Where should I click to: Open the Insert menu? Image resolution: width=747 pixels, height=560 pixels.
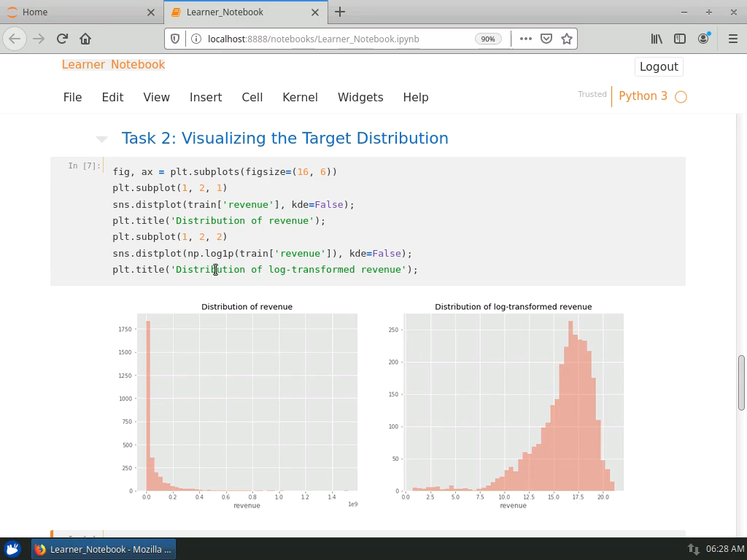click(206, 97)
